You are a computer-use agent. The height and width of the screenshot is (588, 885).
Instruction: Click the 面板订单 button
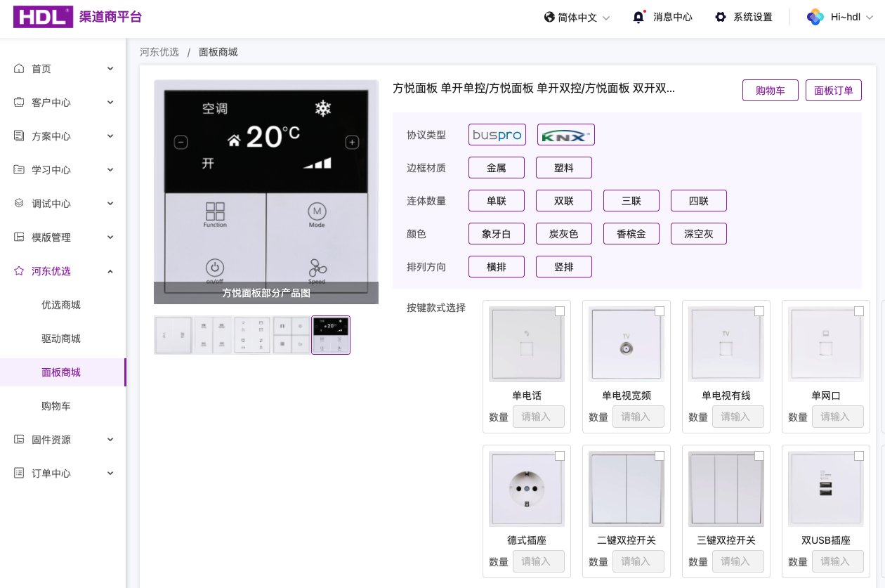tap(834, 90)
